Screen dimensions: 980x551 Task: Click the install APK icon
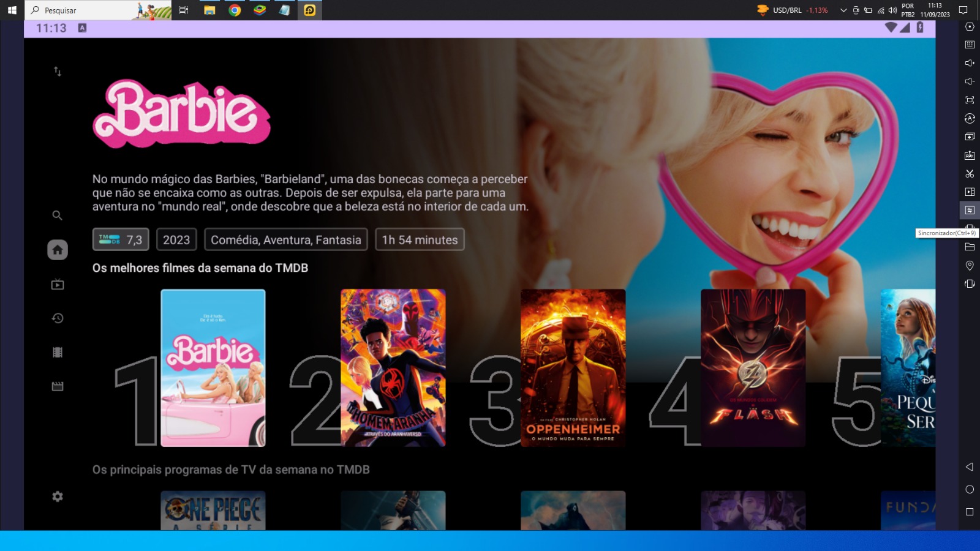coord(970,156)
